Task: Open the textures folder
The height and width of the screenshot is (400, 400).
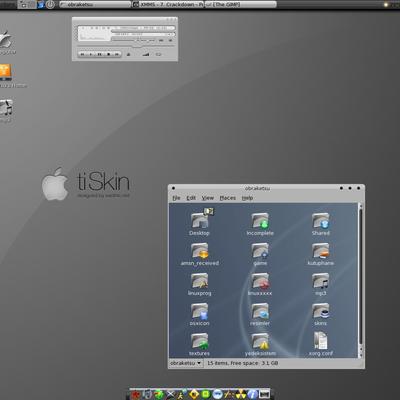Action: pos(199,344)
